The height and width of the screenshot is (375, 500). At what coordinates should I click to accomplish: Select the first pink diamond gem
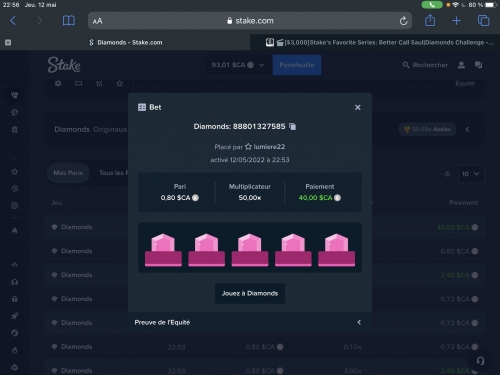pyautogui.click(x=163, y=249)
